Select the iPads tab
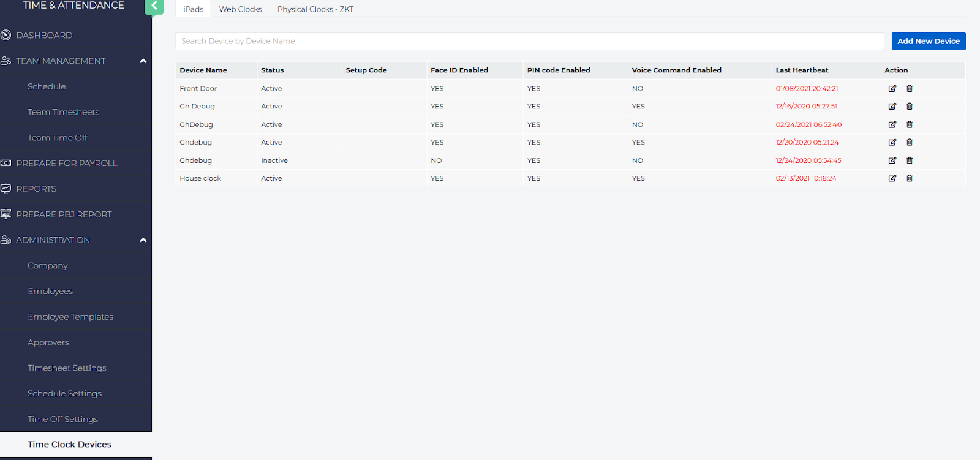Viewport: 980px width, 460px height. (x=193, y=9)
